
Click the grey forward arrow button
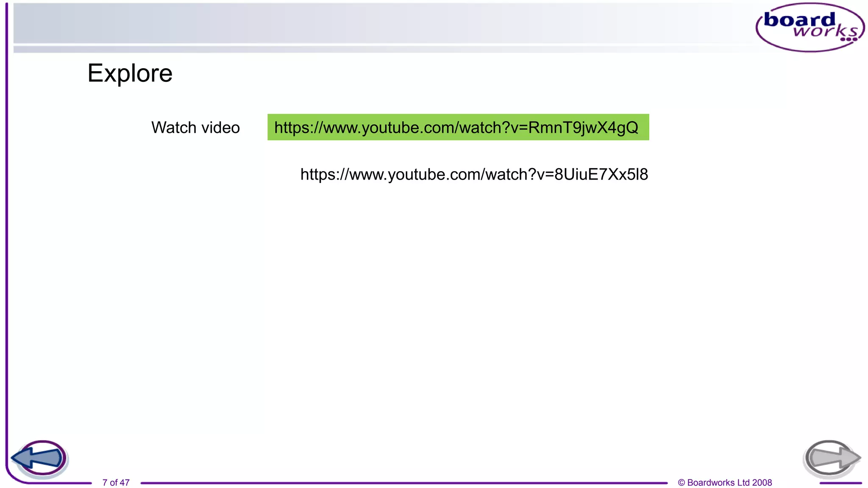tap(832, 458)
